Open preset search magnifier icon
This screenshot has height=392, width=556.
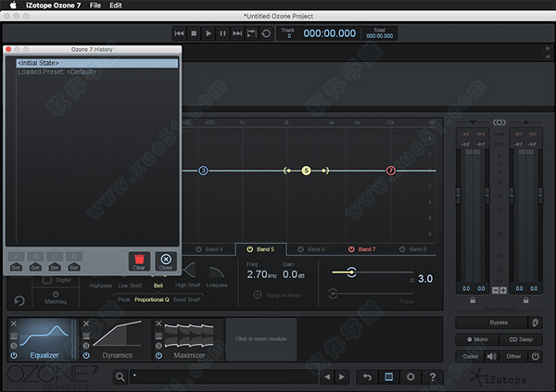point(120,377)
